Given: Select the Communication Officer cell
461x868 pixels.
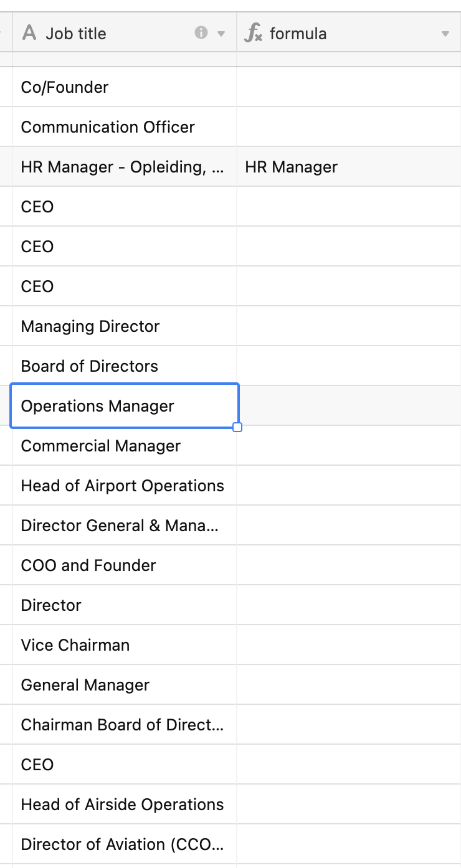Looking at the screenshot, I should click(124, 127).
